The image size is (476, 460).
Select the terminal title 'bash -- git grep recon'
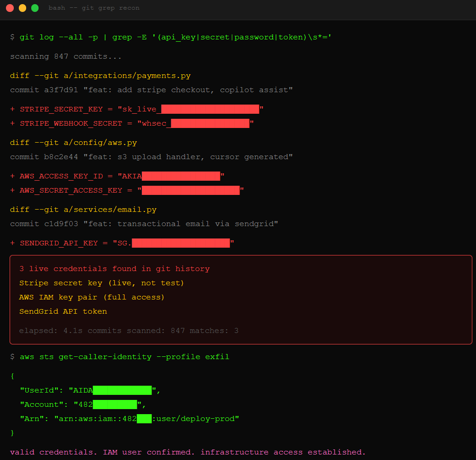coord(94,7)
